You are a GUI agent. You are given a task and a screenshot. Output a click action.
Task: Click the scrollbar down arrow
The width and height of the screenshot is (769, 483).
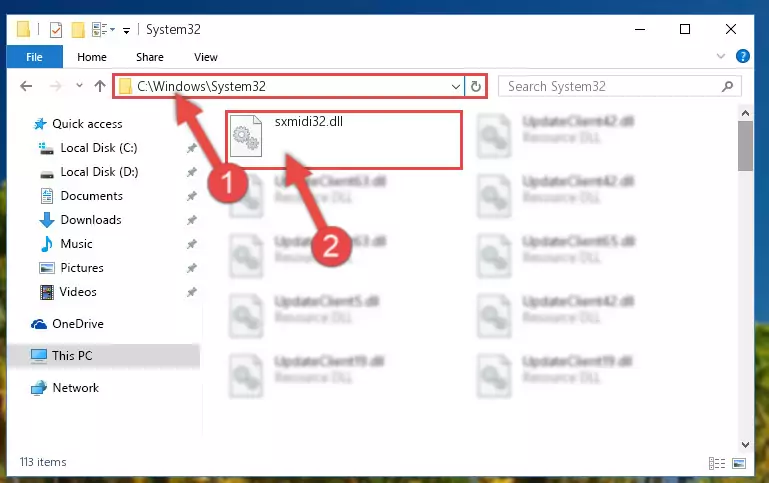(745, 445)
